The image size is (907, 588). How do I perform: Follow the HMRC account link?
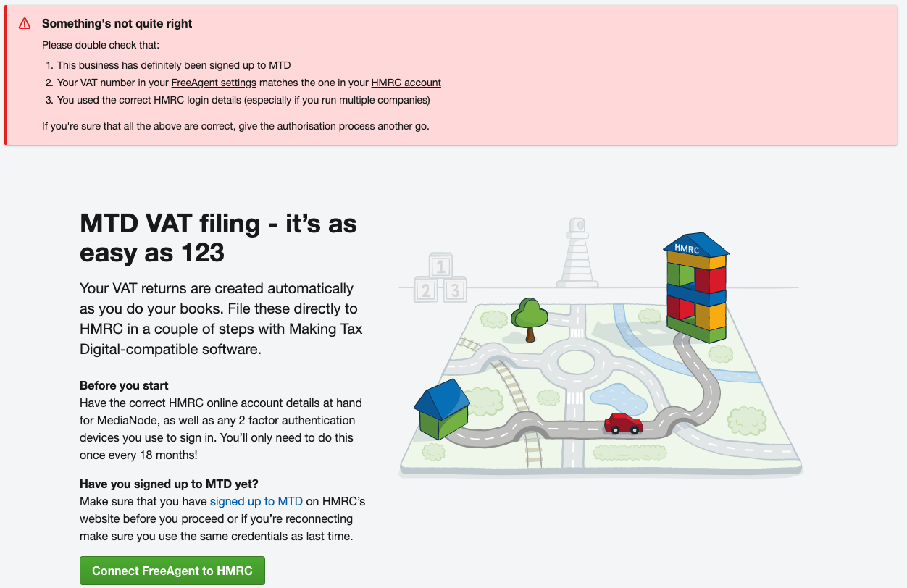point(406,83)
